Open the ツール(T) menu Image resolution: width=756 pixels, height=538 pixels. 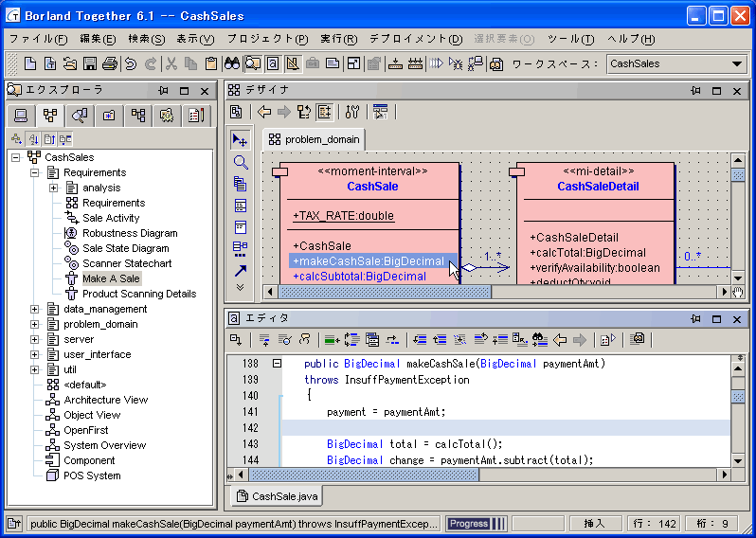click(571, 39)
